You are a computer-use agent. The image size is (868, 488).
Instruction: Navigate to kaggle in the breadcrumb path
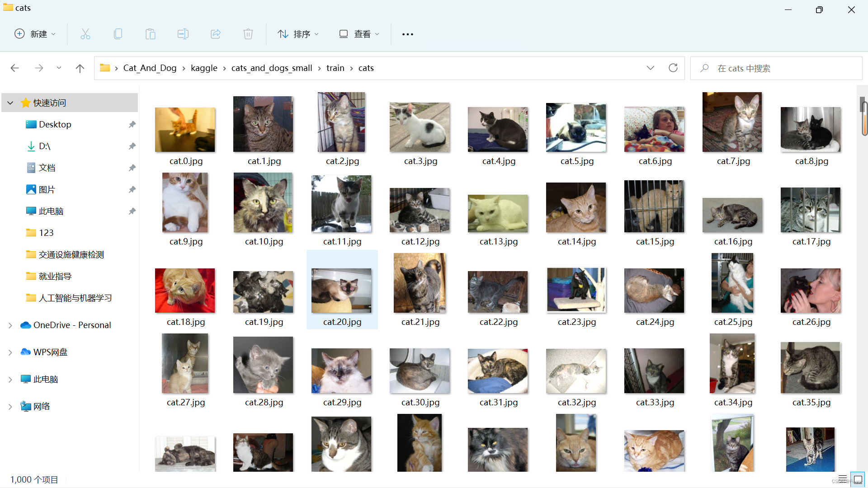pyautogui.click(x=204, y=68)
